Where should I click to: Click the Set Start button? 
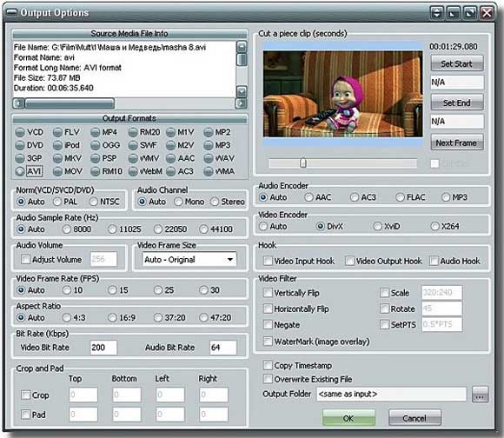(457, 63)
